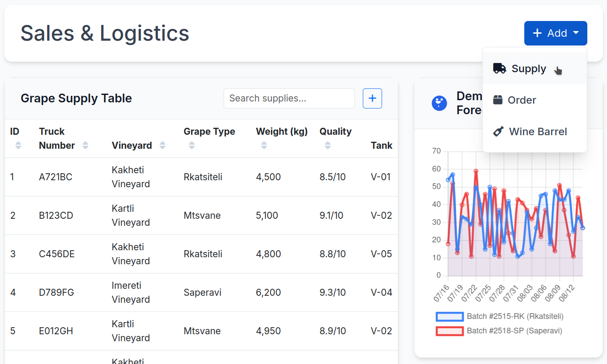This screenshot has width=607, height=364.
Task: Open the Add dropdown button
Action: [555, 33]
